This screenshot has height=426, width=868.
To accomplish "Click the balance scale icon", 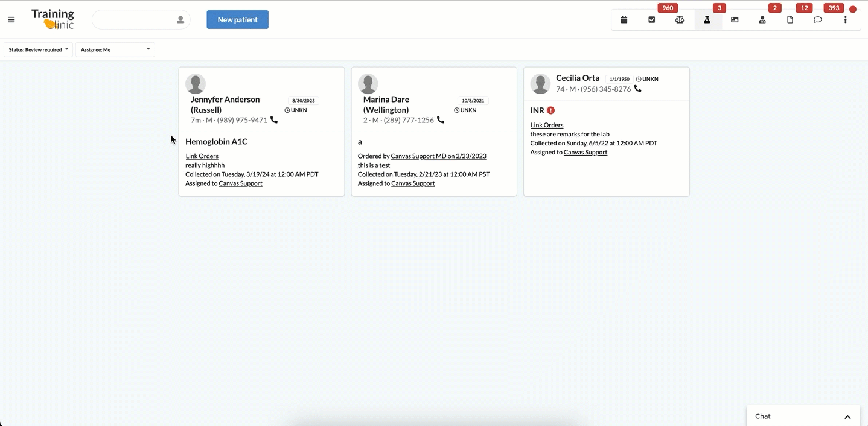I will click(x=680, y=20).
